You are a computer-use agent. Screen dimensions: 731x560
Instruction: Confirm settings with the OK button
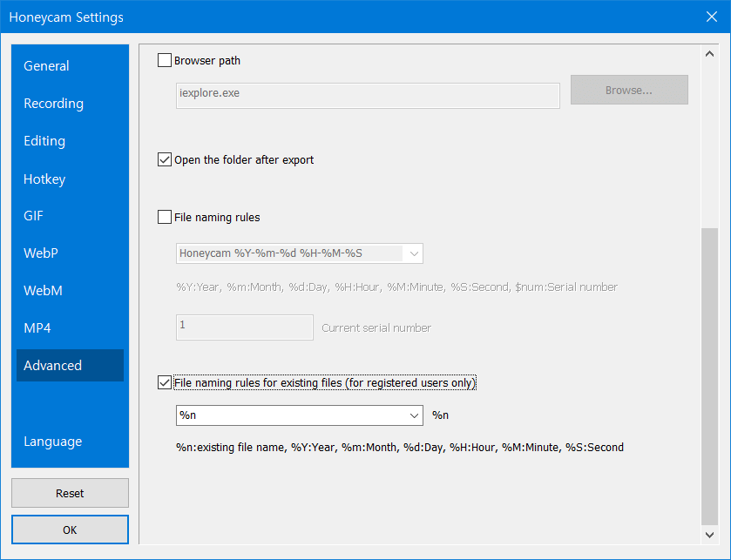(70, 530)
